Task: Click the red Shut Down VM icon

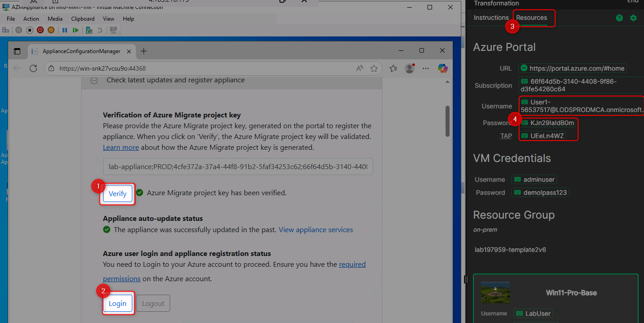Action: (x=40, y=30)
